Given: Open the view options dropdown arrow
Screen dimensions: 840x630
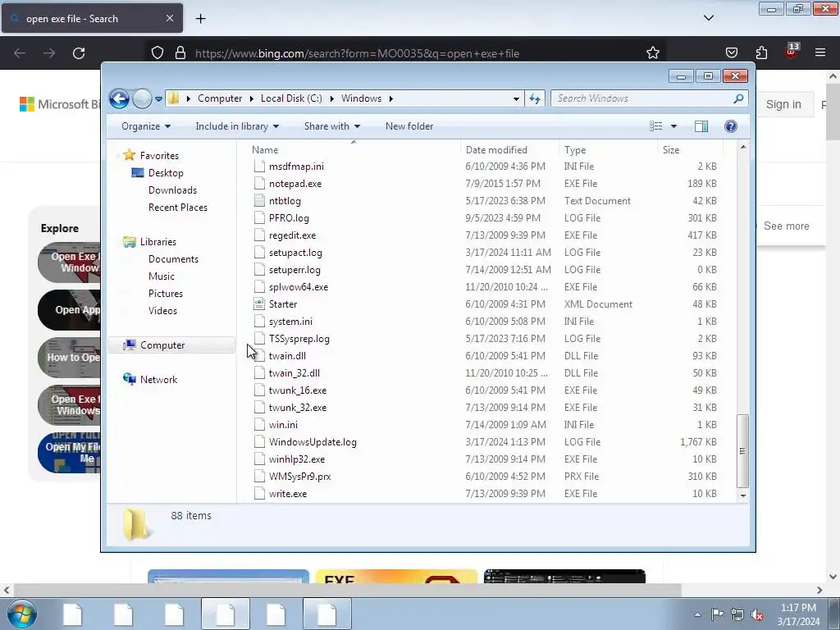Looking at the screenshot, I should click(x=674, y=126).
